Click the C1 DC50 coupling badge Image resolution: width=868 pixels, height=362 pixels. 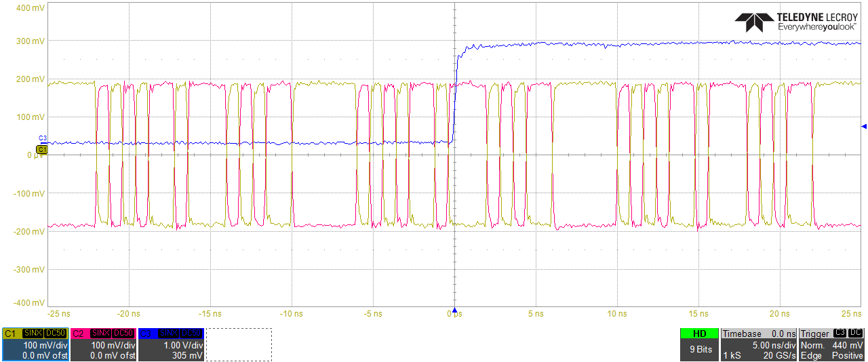(56, 334)
